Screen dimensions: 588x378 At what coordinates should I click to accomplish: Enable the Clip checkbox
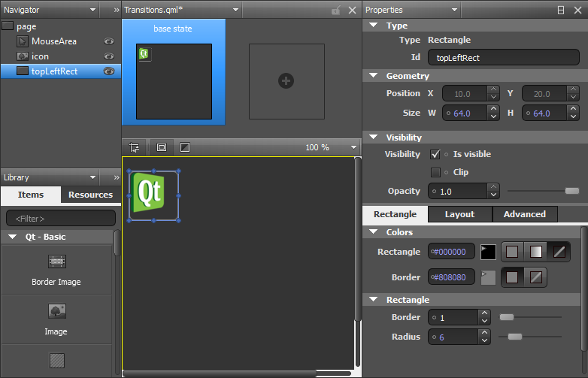(435, 172)
